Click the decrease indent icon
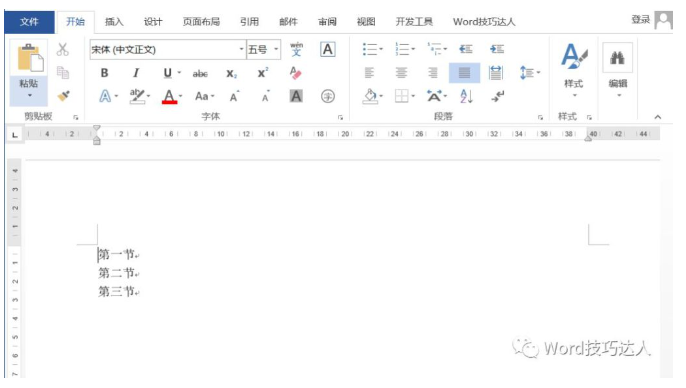This screenshot has height=388, width=686. [x=466, y=49]
